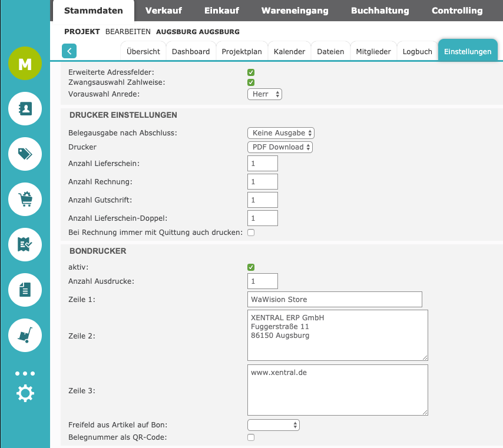Click the back arrow button
The image size is (503, 448).
click(x=70, y=51)
